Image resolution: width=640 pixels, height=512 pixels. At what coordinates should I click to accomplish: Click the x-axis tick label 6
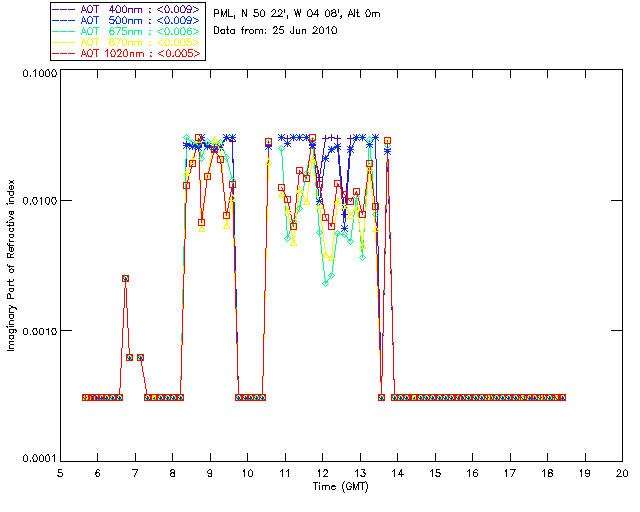point(98,474)
